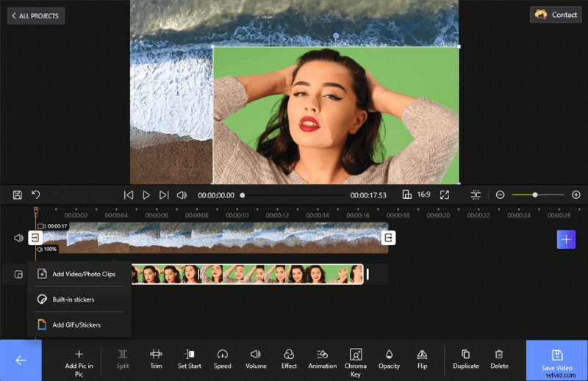
Task: Click the 00:00:20 timeline ruler mark
Action: (438, 215)
